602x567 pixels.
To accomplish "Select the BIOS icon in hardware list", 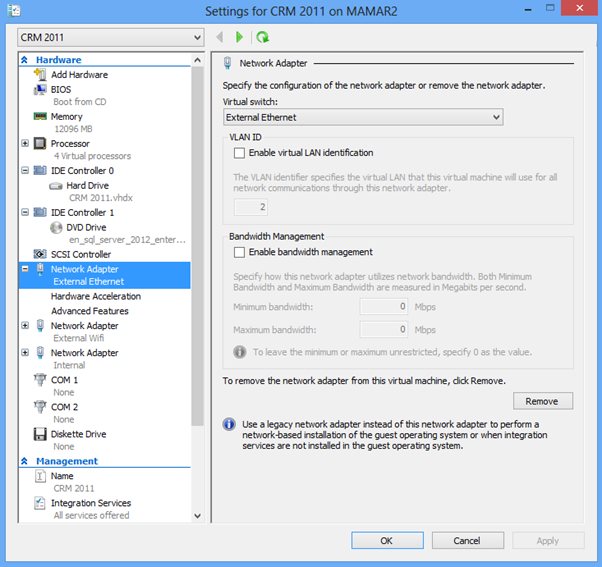I will pos(40,89).
